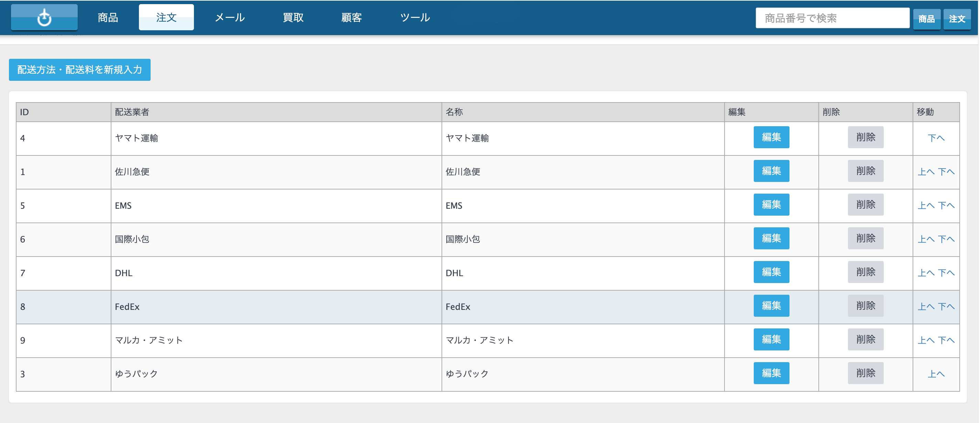Click the 商品 search button
The height and width of the screenshot is (423, 980).
(926, 19)
